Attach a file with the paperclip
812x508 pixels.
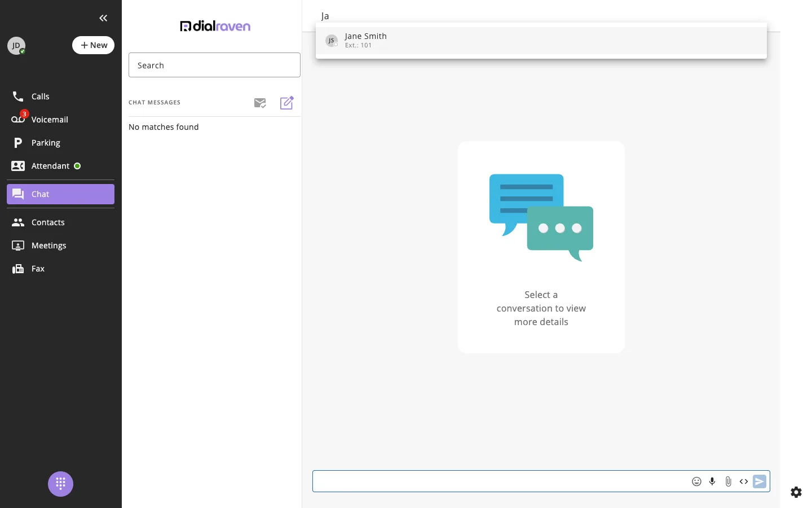point(728,481)
